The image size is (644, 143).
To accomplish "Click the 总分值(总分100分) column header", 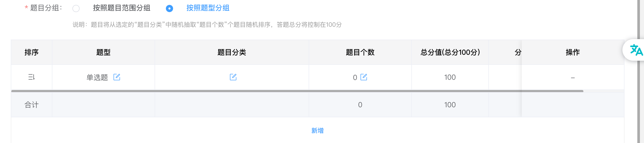I will coord(450,52).
